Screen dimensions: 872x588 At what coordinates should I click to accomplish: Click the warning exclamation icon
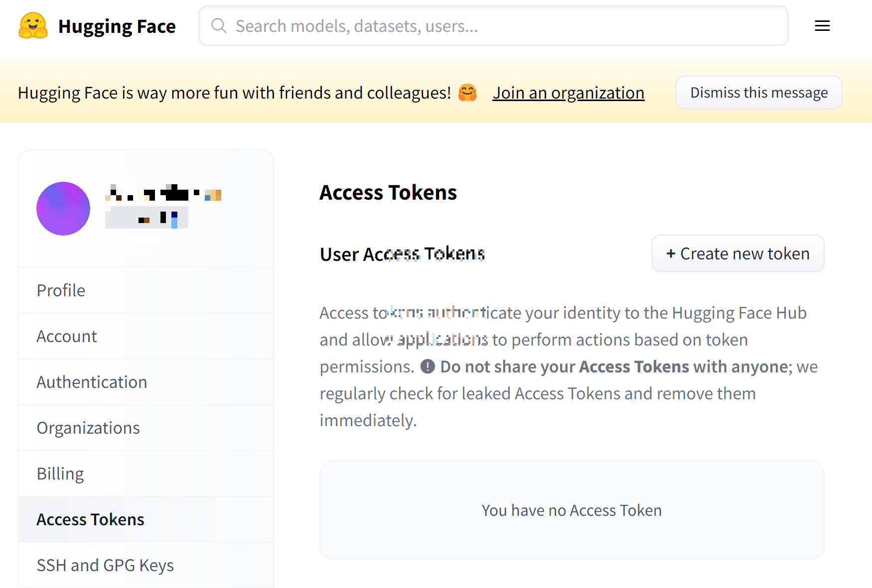coord(428,366)
